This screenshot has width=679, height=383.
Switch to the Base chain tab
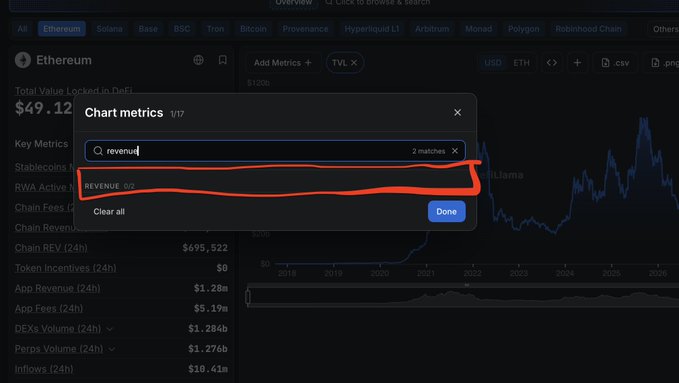coord(148,29)
